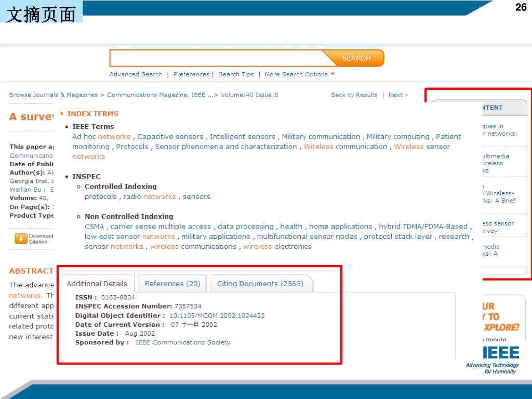Select 'home applications' term
Viewport: 532px width, 399px height.
tap(341, 227)
